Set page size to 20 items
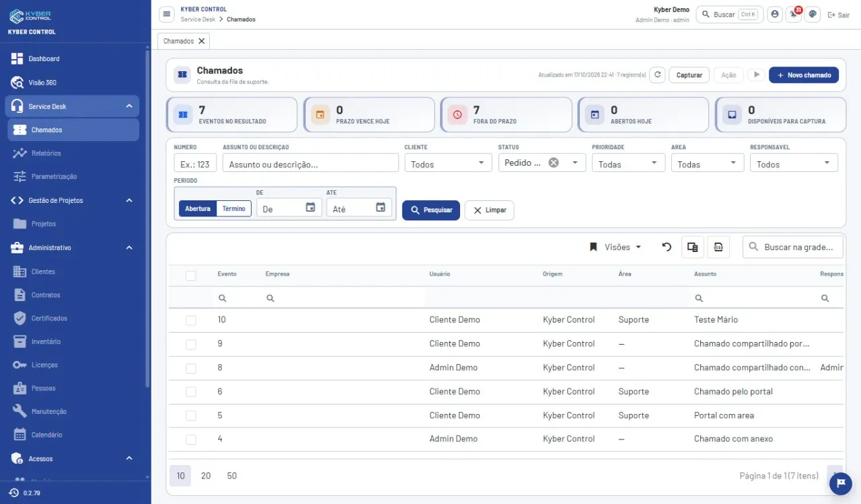The image size is (861, 504). click(206, 476)
